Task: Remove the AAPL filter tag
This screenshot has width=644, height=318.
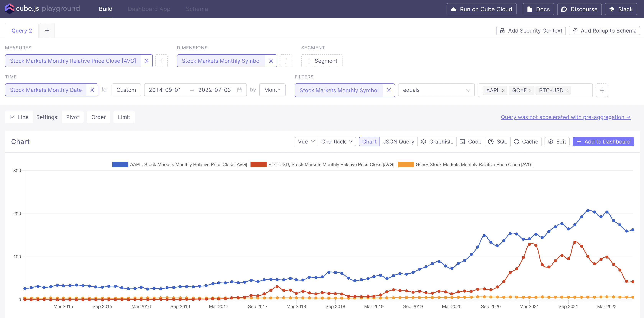Action: [x=503, y=91]
